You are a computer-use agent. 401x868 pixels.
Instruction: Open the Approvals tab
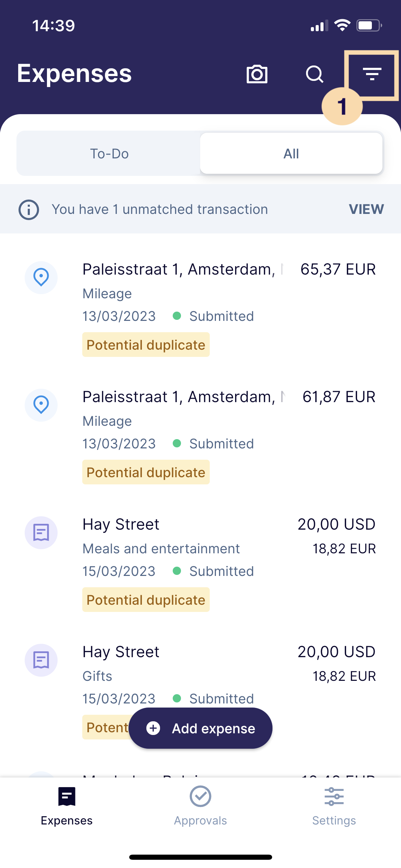200,806
